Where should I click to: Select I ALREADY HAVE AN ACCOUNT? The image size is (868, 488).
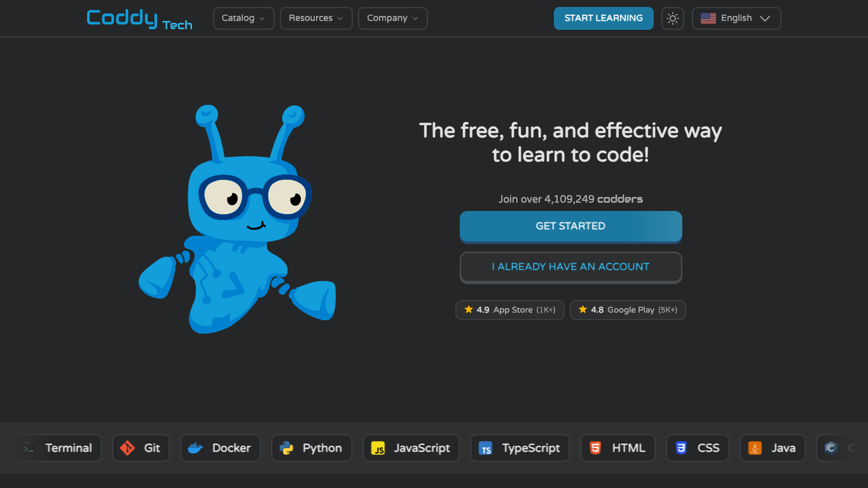tap(571, 267)
